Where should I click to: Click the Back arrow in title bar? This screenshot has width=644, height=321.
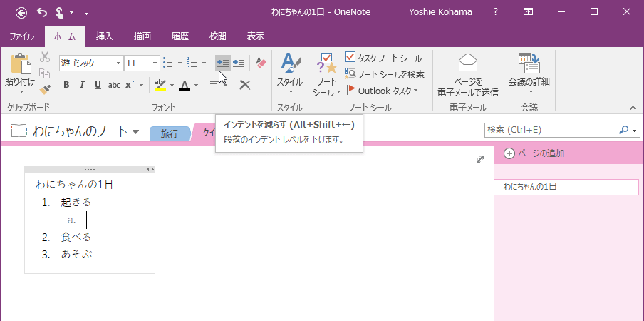21,12
